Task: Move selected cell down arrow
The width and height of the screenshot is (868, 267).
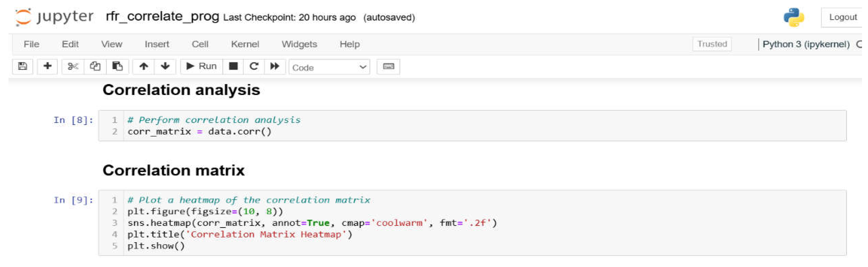Action: (165, 66)
